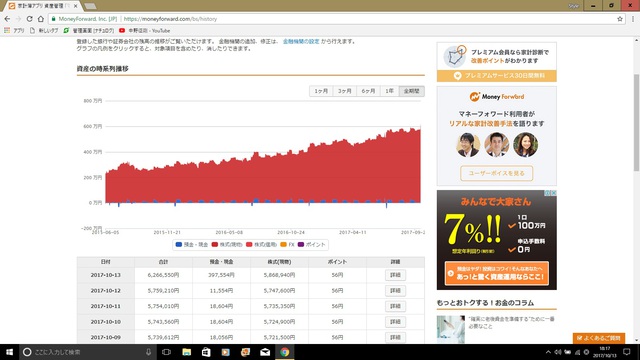Viewport: 640px width, 360px height.
Task: Open 詳細 for 2017-10-12 row
Action: (x=395, y=291)
